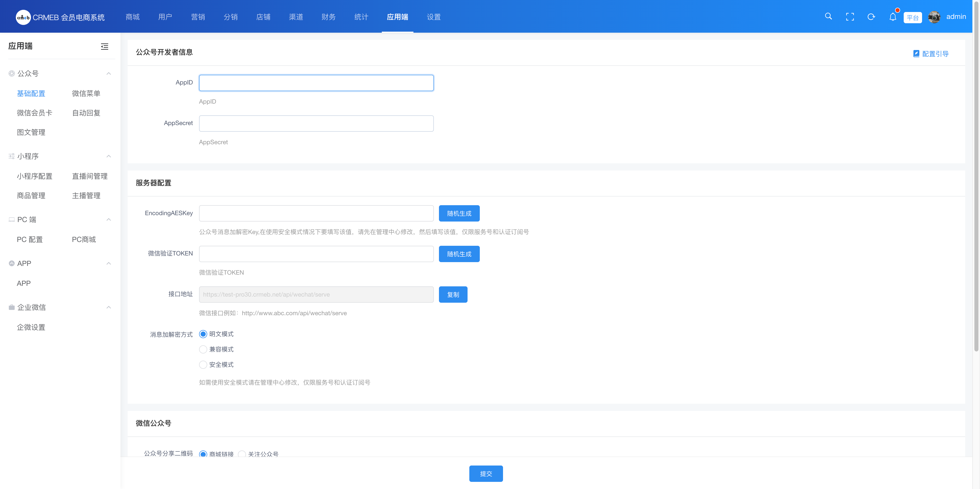Image resolution: width=980 pixels, height=489 pixels.
Task: Open the 店铺 top menu
Action: [x=263, y=17]
